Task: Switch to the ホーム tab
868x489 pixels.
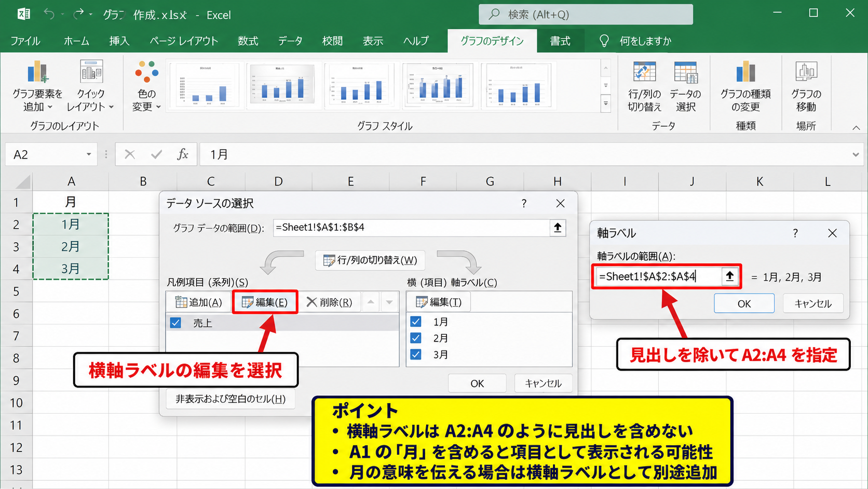Action: tap(76, 41)
